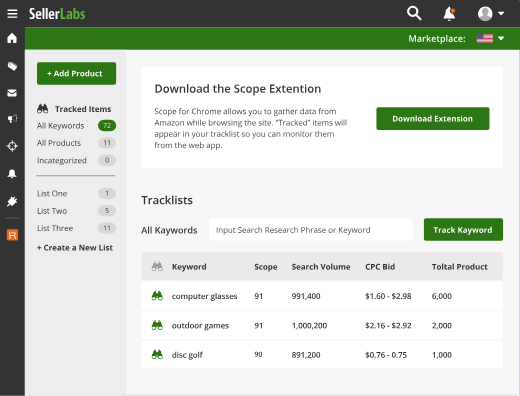The height and width of the screenshot is (396, 520).
Task: Click the Add Product button
Action: (x=76, y=73)
